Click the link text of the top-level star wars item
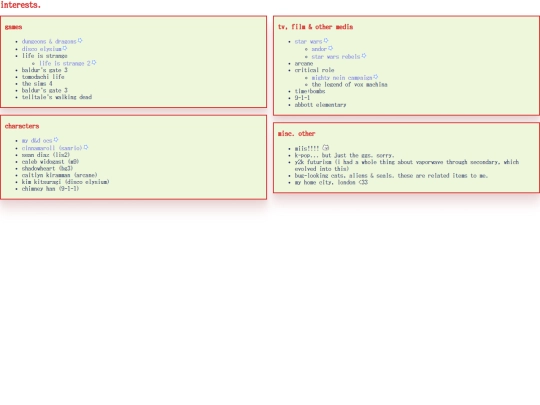This screenshot has width=540, height=405. [309, 41]
